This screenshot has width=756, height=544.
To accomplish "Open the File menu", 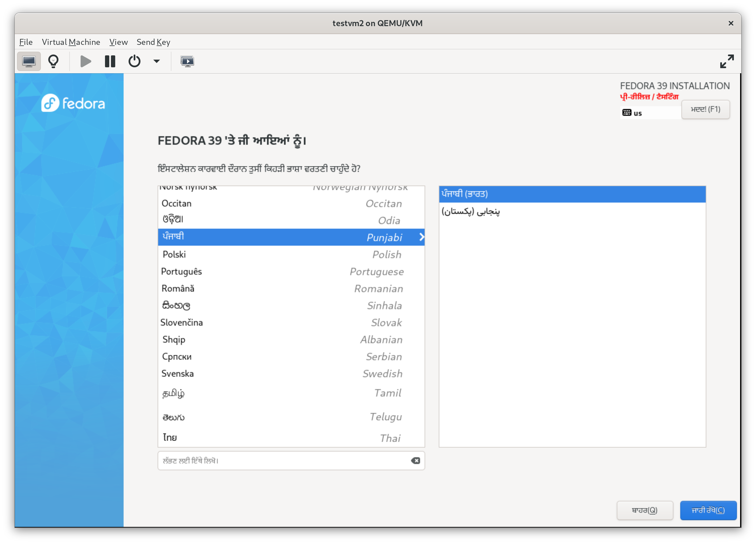I will (x=26, y=42).
